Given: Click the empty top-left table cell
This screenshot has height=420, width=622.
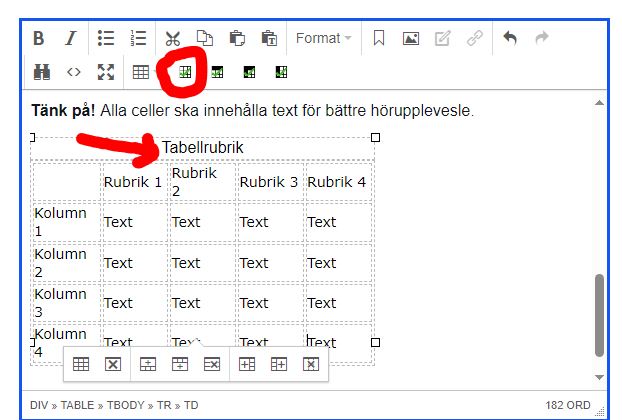Looking at the screenshot, I should pyautogui.click(x=66, y=182).
